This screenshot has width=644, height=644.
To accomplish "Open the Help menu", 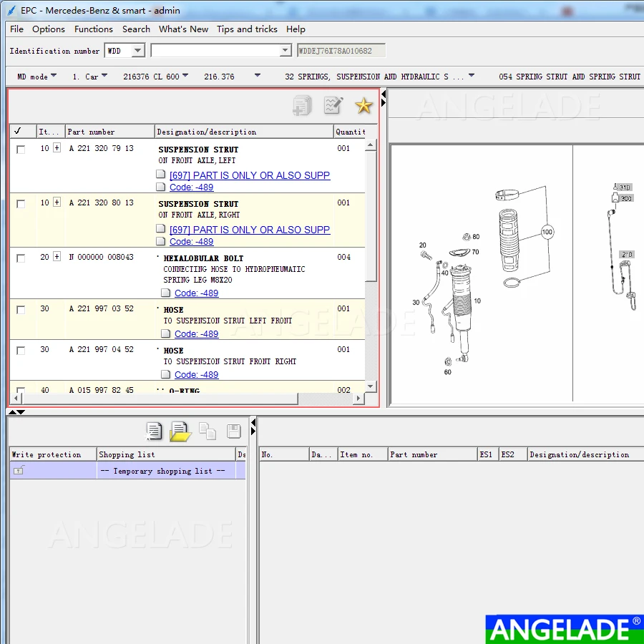I will click(296, 29).
